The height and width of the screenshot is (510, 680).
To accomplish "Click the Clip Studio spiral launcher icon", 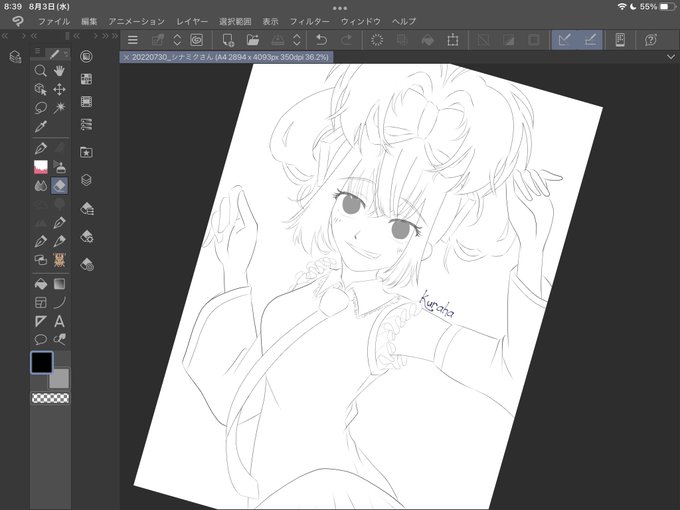I will point(197,40).
